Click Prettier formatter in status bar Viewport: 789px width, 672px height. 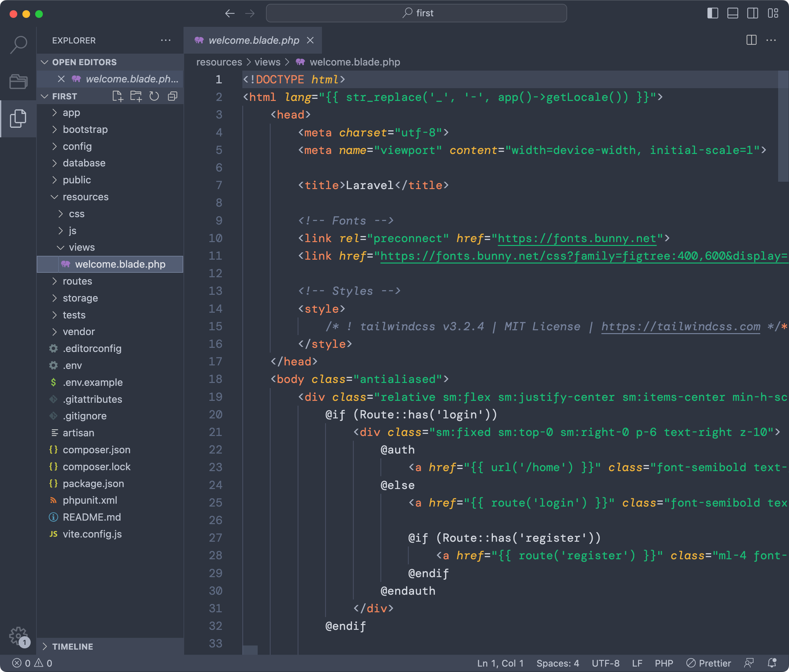coord(709,663)
